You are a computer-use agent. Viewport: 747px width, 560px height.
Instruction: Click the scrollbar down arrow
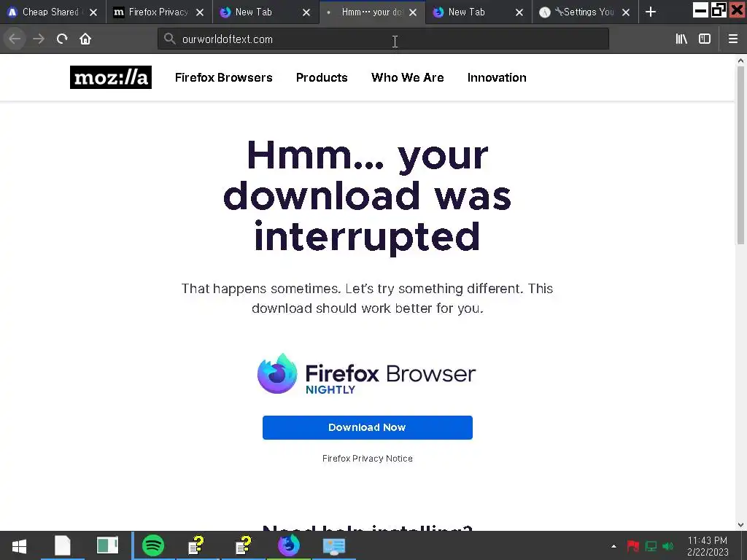coord(741,525)
